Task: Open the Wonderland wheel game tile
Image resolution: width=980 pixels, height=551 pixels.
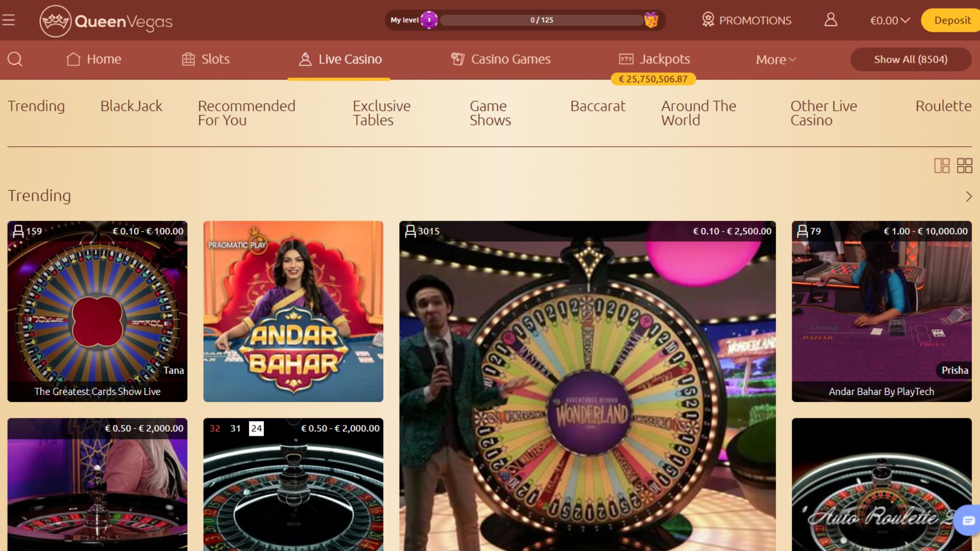Action: (x=587, y=386)
